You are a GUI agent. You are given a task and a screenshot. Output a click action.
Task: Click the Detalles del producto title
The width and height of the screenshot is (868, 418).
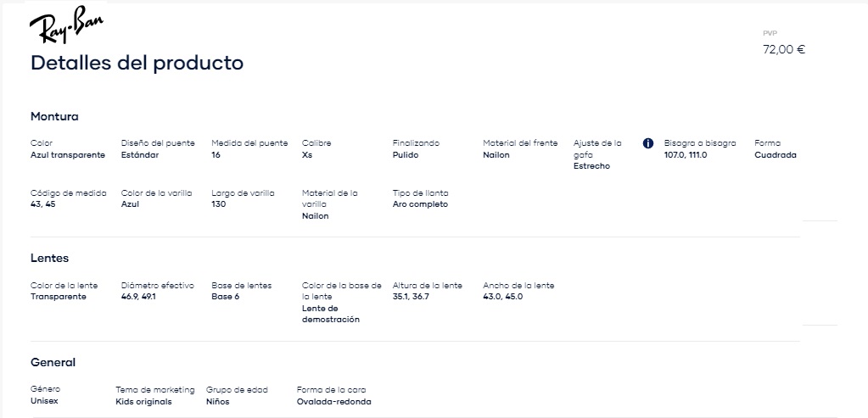click(137, 63)
